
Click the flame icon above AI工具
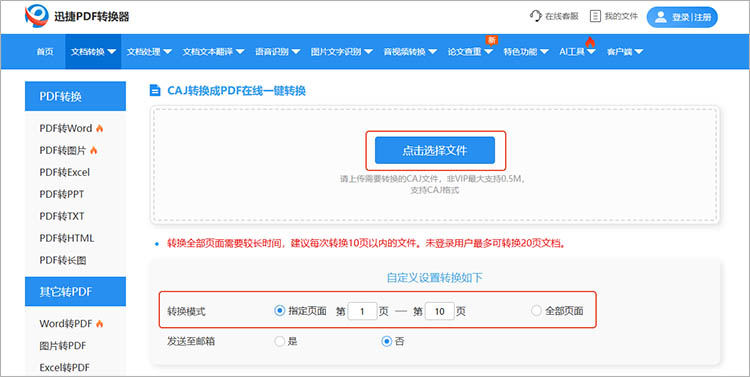tap(589, 42)
